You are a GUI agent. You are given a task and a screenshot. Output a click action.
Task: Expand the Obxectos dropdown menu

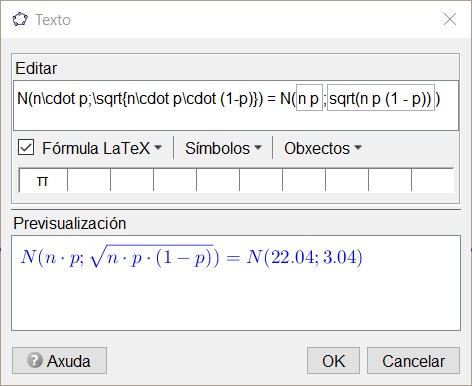coord(323,148)
